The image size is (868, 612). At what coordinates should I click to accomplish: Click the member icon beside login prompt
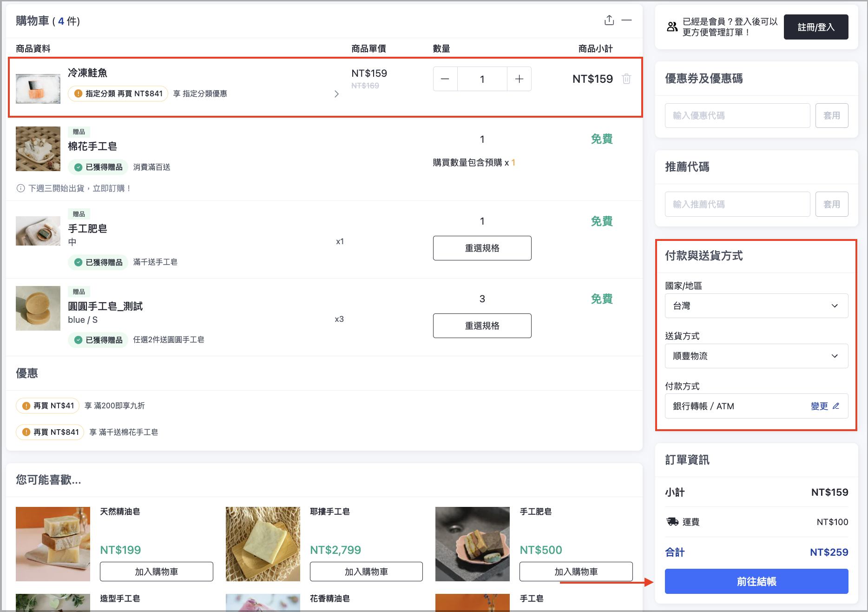pyautogui.click(x=672, y=27)
